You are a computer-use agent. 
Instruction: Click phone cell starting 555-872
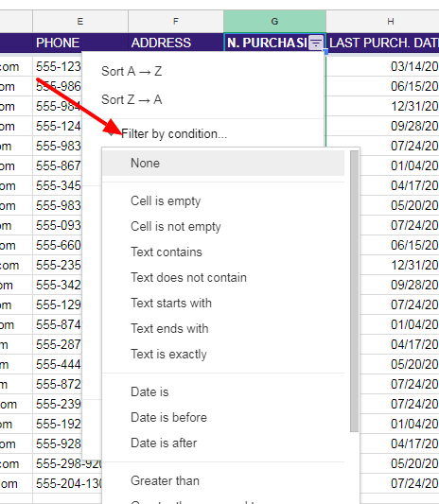point(58,384)
